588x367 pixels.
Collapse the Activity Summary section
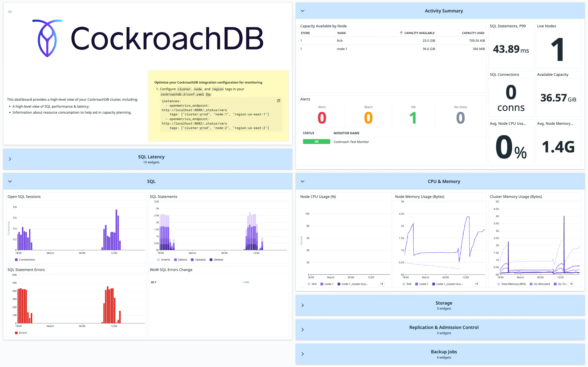[x=302, y=11]
